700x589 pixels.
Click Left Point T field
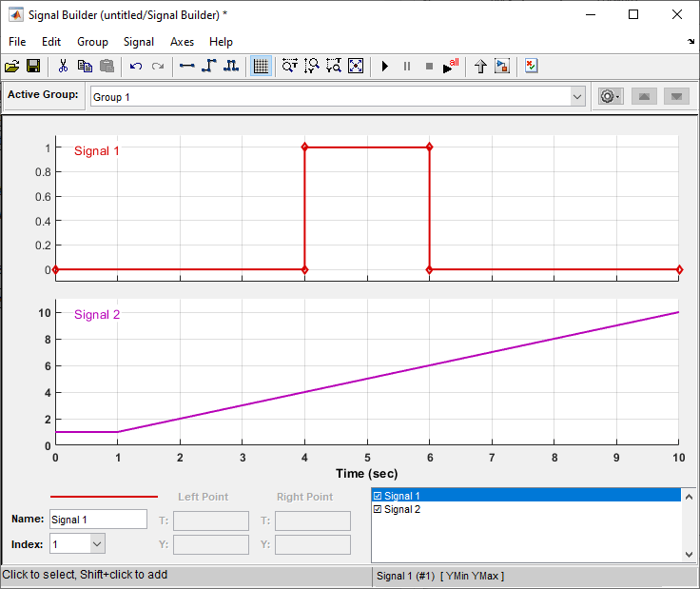[x=211, y=520]
